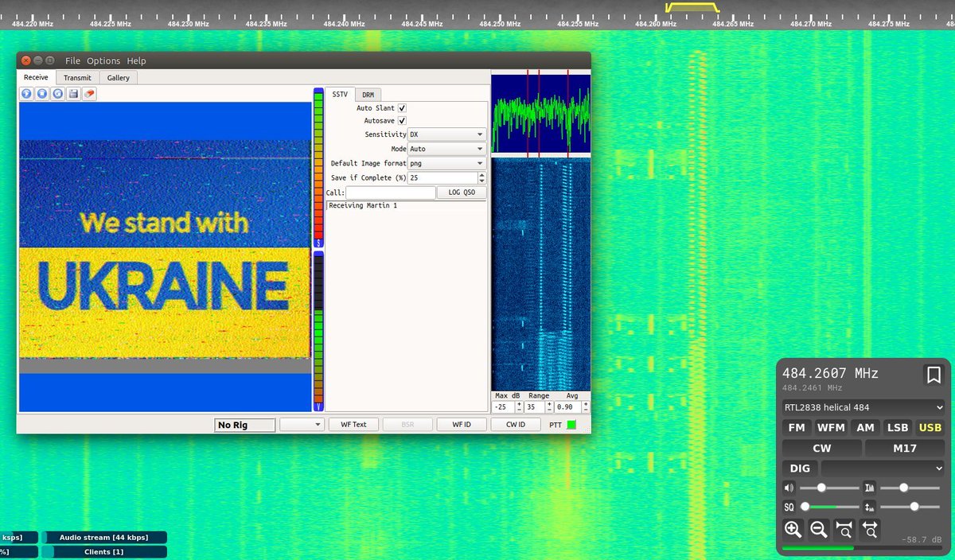Open the File menu
955x560 pixels.
[x=72, y=60]
